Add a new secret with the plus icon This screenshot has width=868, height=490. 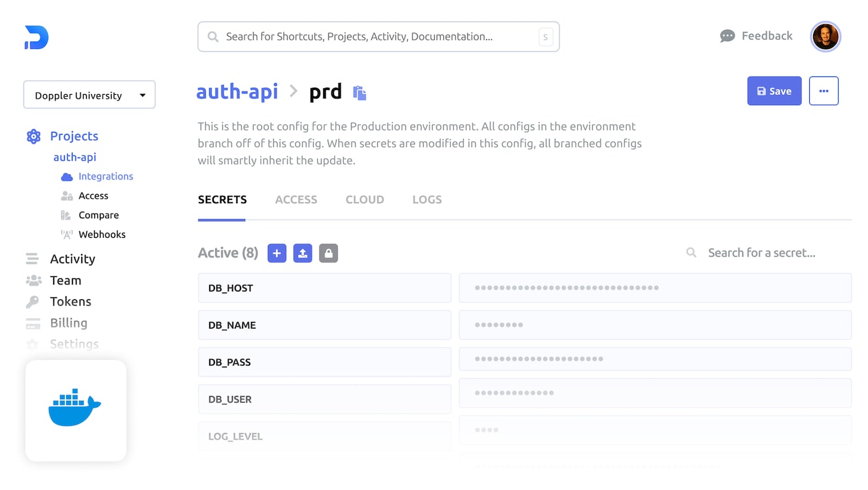pyautogui.click(x=276, y=253)
